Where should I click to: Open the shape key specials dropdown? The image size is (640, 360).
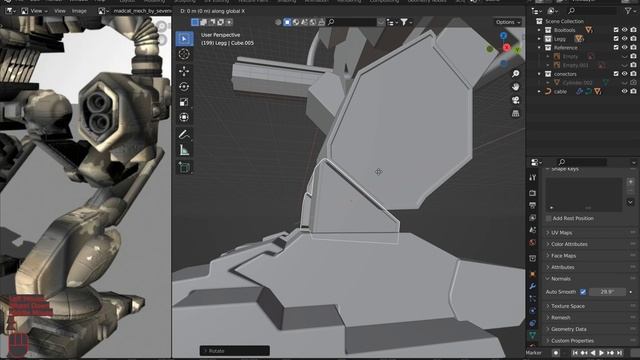point(630,202)
